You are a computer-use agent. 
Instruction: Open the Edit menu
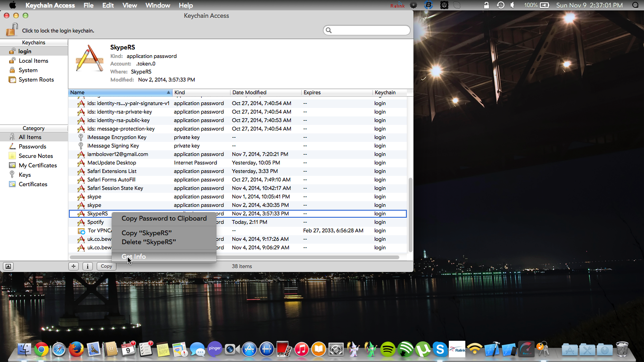[x=108, y=5]
